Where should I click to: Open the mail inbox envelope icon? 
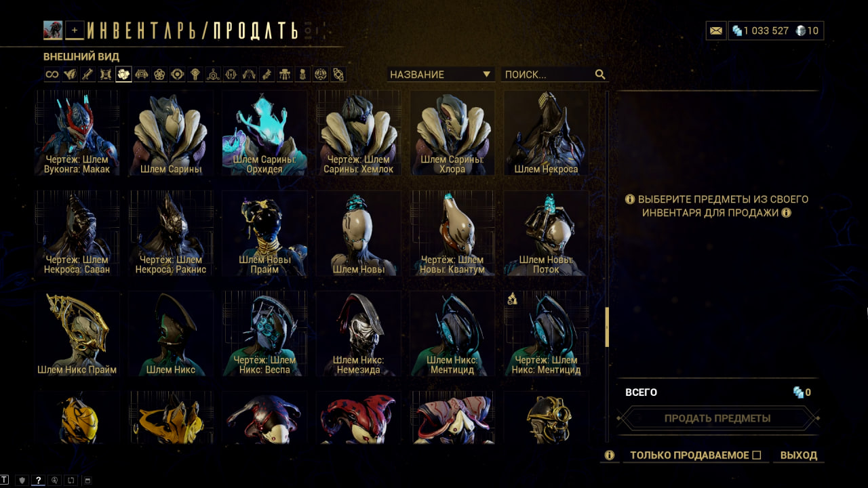pos(715,30)
